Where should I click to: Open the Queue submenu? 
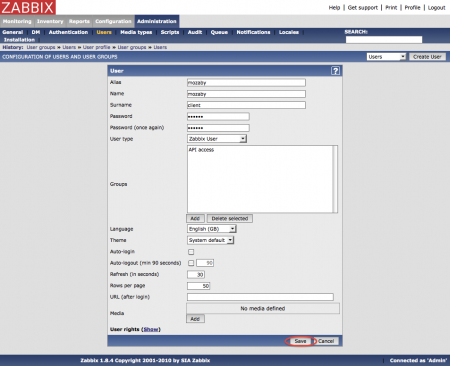(219, 32)
